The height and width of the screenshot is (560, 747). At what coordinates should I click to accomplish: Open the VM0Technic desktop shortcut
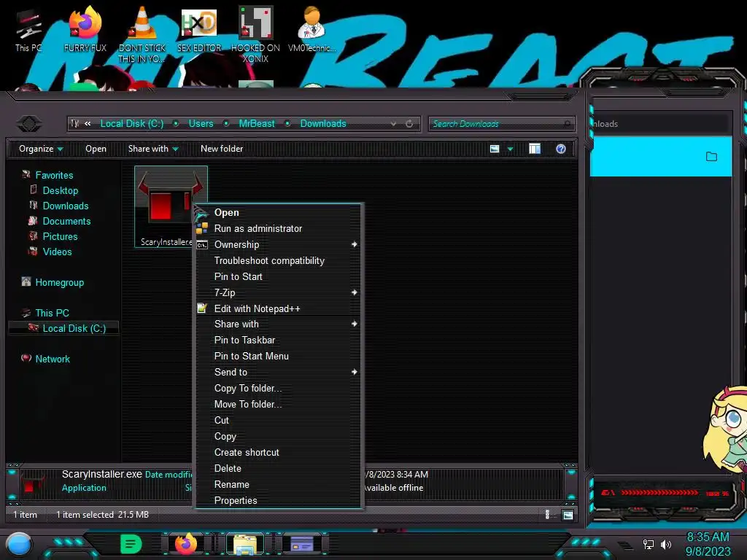pos(312,30)
